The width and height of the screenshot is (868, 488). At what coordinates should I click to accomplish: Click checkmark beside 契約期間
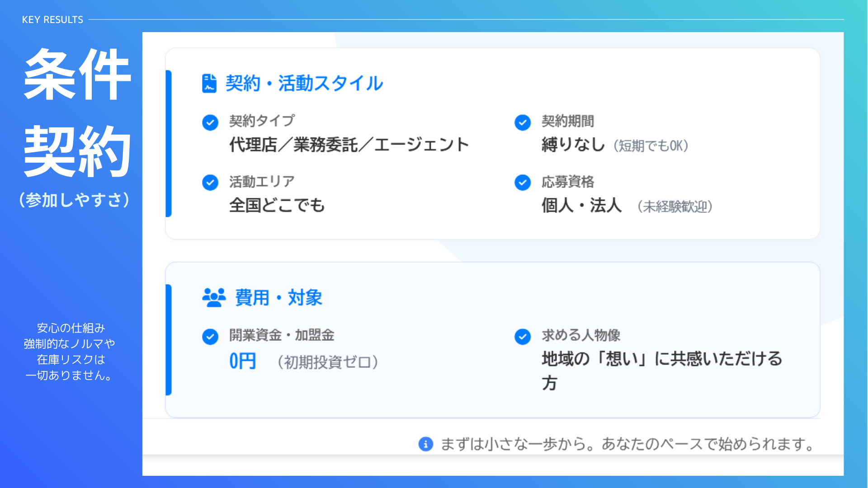(x=523, y=122)
